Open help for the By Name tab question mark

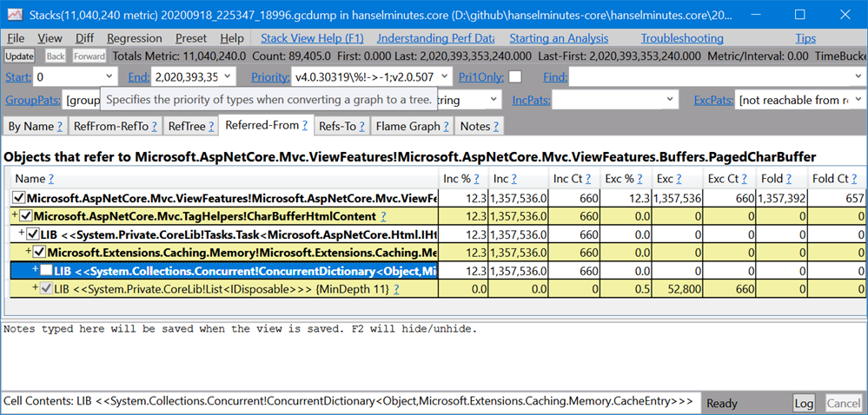coord(59,127)
